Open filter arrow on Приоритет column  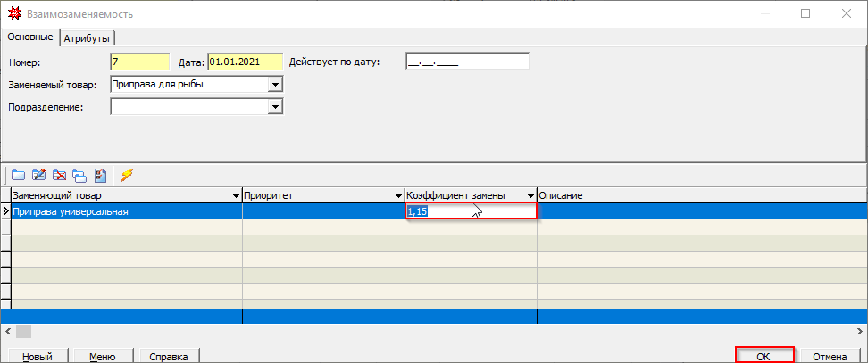[397, 195]
